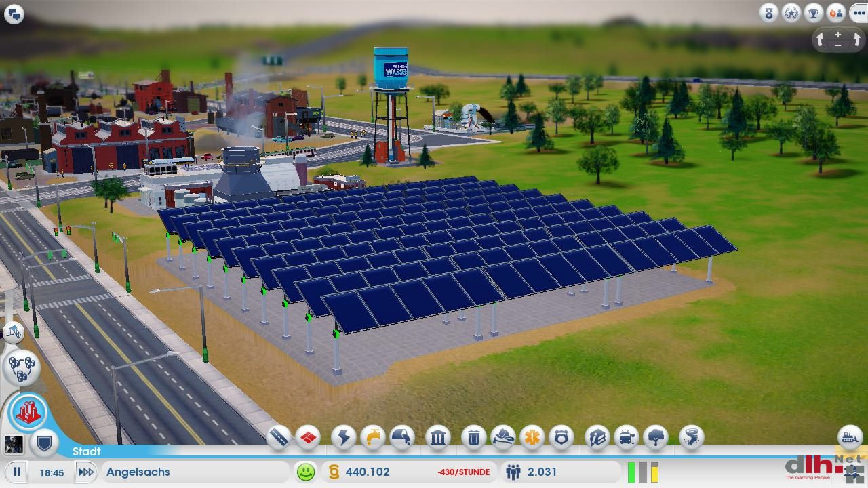Rotate camera left with curved arrow
Image resolution: width=868 pixels, height=488 pixels.
pos(820,40)
